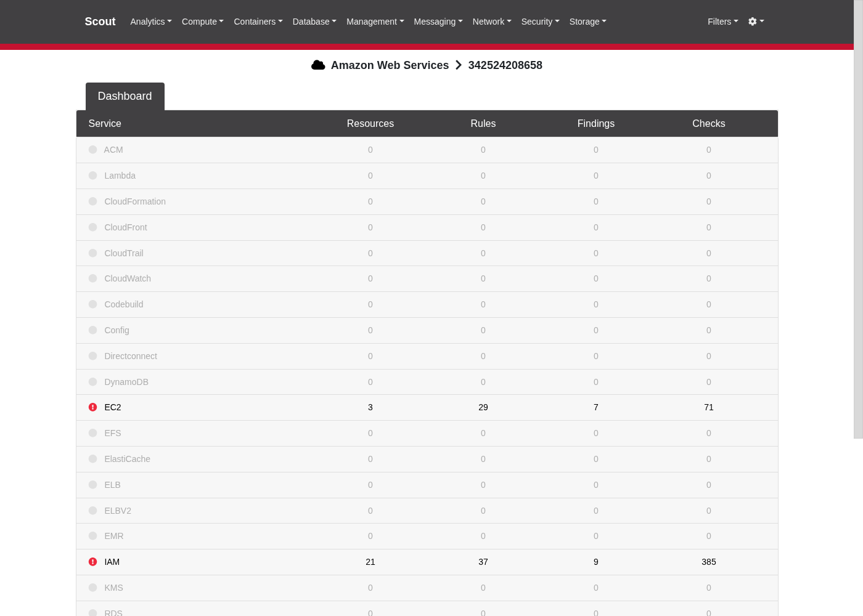Viewport: 863px width, 616px height.
Task: Click the grey status dot beside Codebuild
Action: click(x=92, y=304)
